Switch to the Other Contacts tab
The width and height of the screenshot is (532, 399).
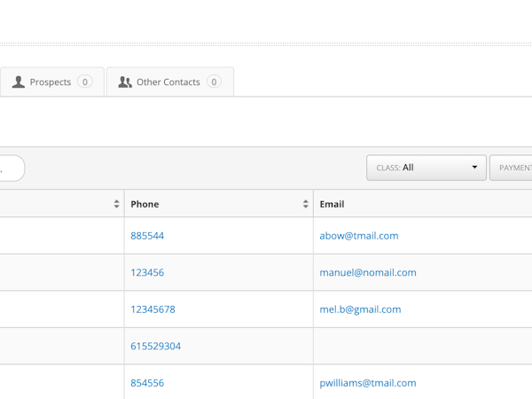(x=170, y=82)
